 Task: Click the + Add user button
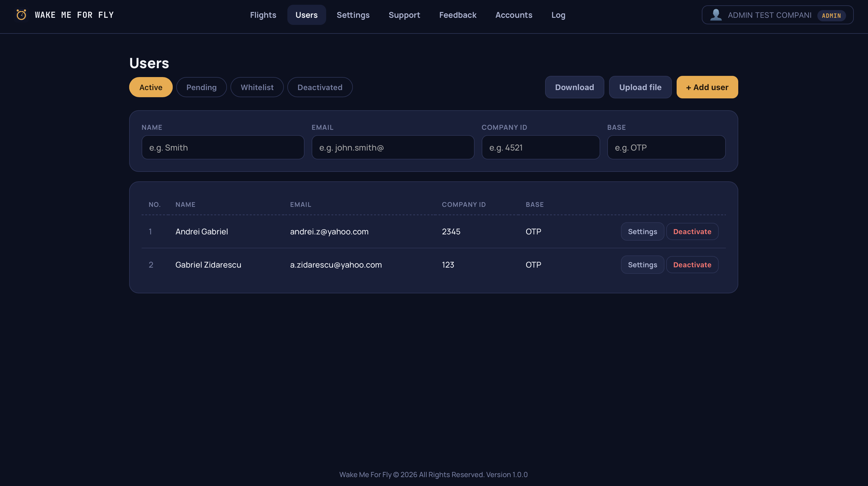[707, 87]
